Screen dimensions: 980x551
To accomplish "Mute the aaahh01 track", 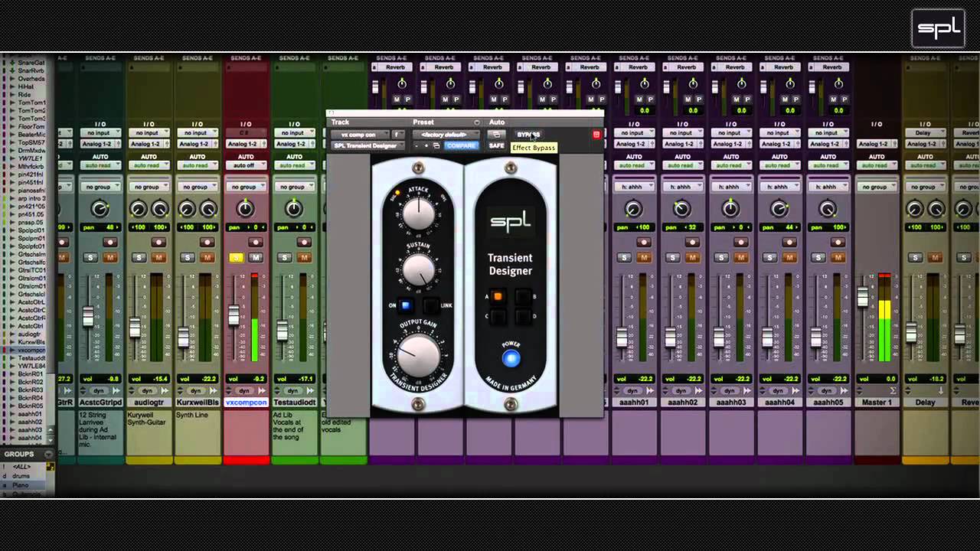I will (645, 257).
